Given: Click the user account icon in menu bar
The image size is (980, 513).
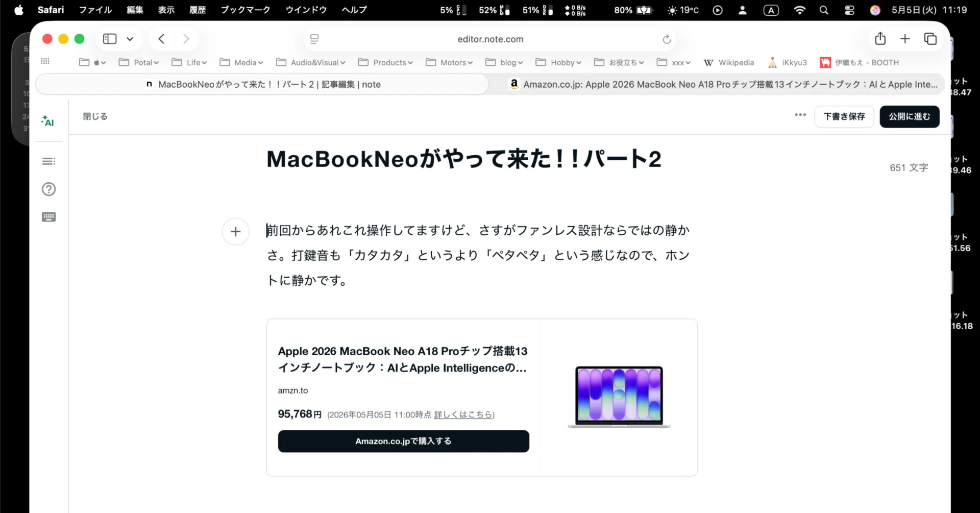Looking at the screenshot, I should pos(743,10).
